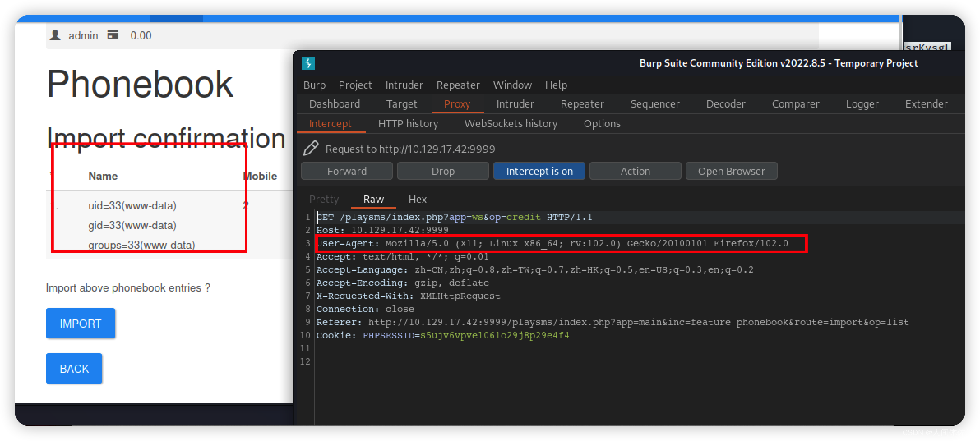Click the Name column header
980x441 pixels.
(103, 176)
